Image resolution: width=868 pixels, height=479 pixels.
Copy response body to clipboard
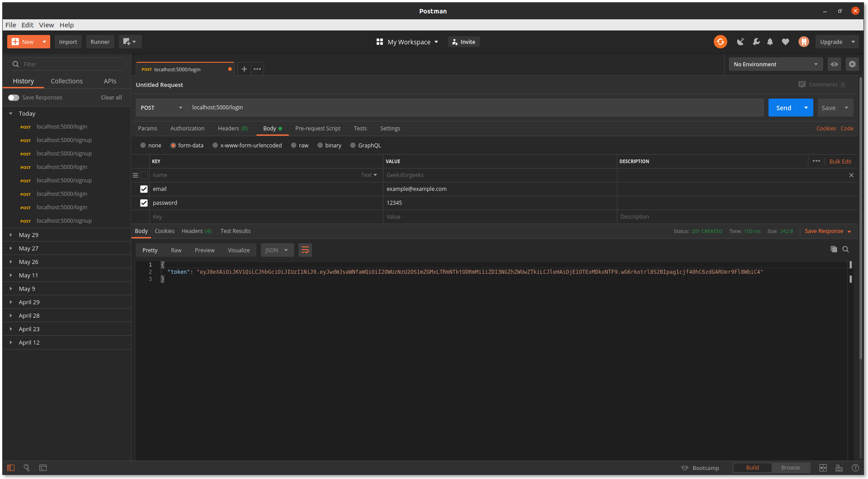pos(833,249)
